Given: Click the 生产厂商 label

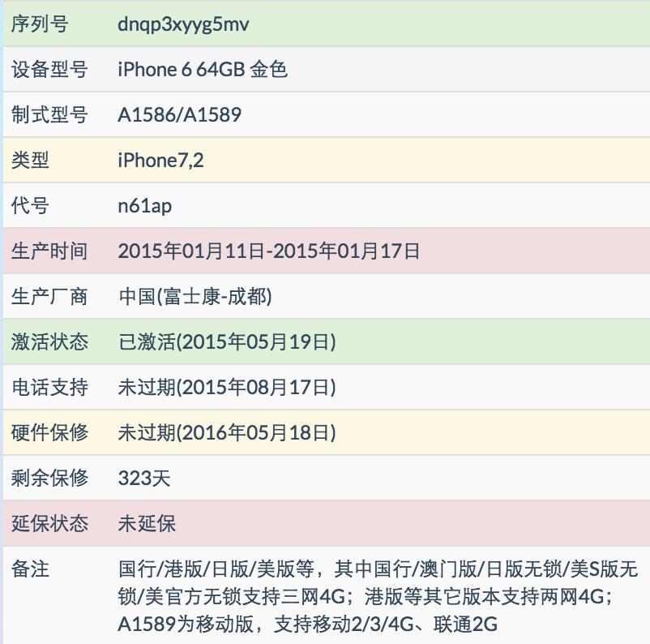Looking at the screenshot, I should coord(49,296).
